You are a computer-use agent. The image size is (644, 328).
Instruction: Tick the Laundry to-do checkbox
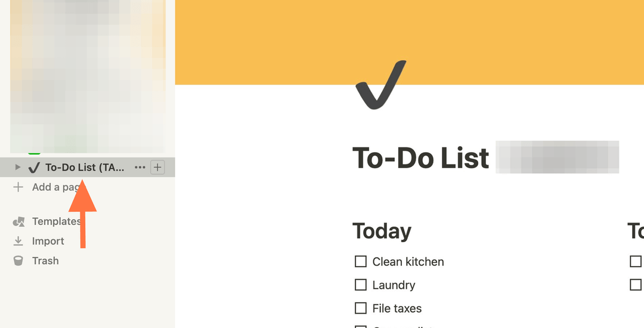point(361,284)
